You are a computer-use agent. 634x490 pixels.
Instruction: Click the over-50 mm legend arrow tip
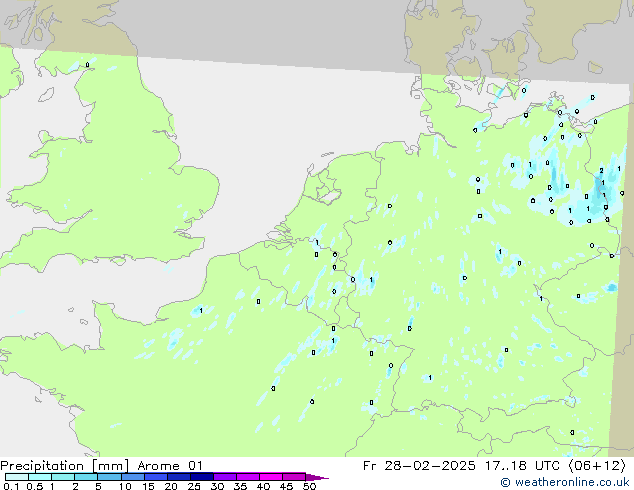[317, 477]
